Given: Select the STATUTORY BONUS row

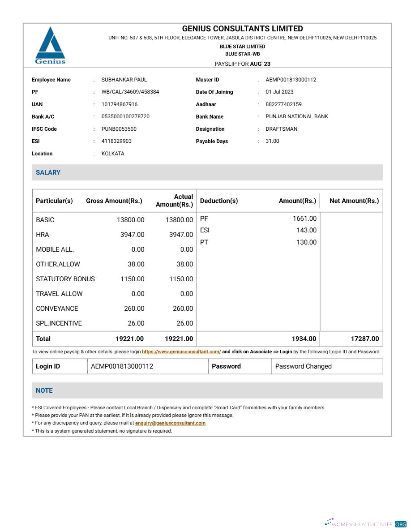Looking at the screenshot, I should point(66,279).
